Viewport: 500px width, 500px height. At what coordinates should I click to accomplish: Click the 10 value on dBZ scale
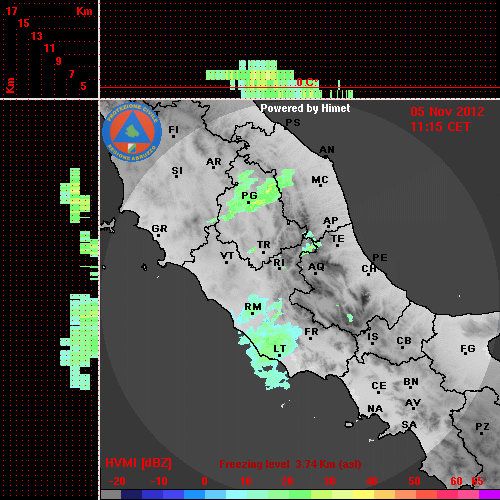pos(246,481)
